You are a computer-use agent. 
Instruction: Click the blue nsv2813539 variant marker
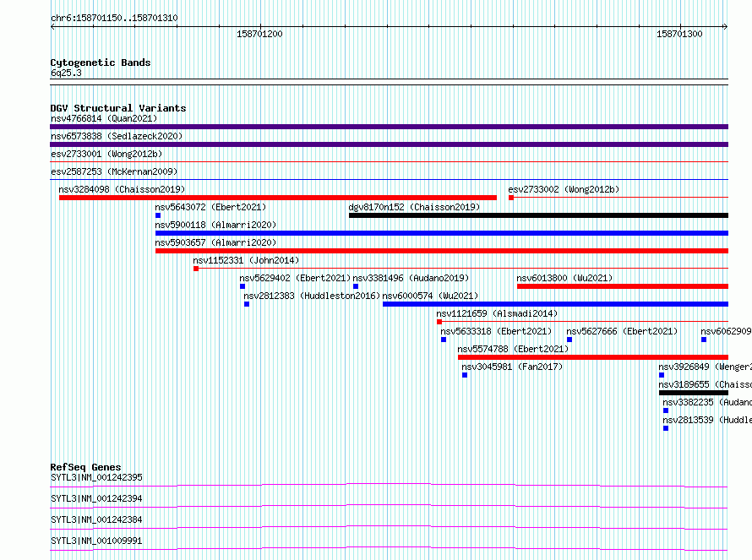pos(666,428)
